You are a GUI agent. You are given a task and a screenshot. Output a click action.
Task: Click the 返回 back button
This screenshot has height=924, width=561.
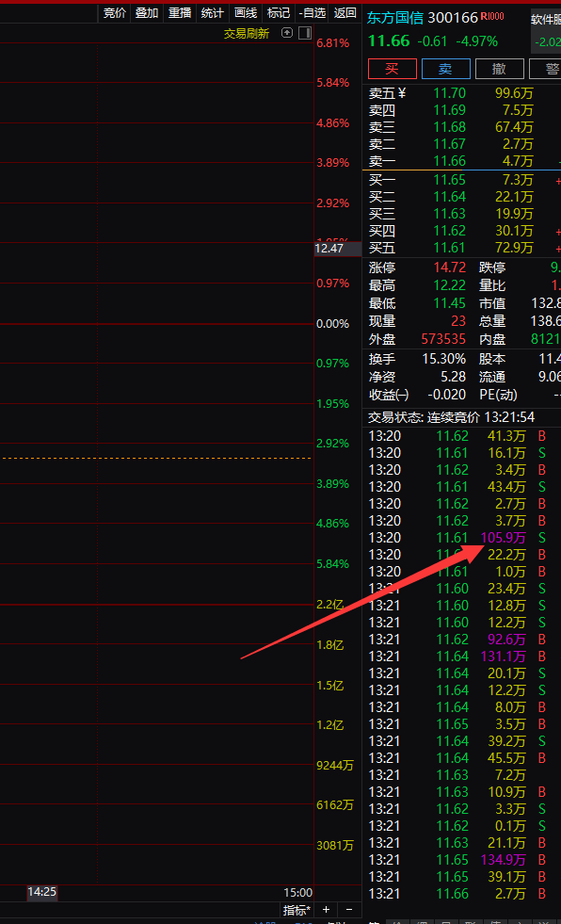(345, 13)
